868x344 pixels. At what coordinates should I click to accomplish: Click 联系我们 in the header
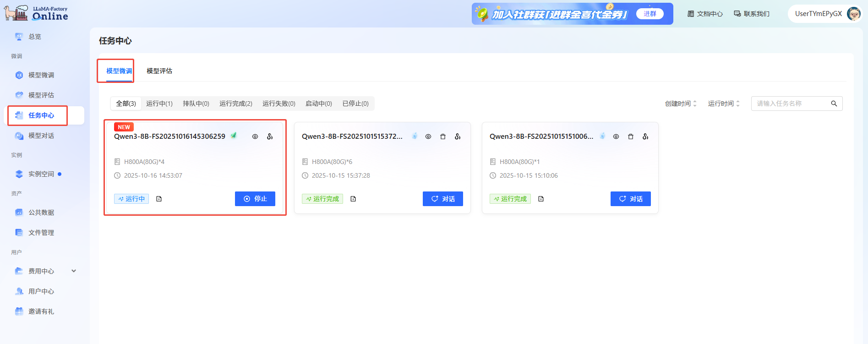click(752, 14)
